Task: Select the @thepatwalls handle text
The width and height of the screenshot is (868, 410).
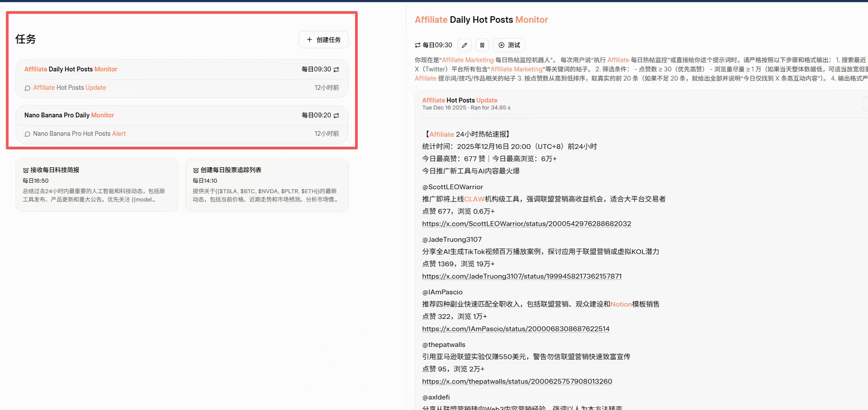Action: click(444, 344)
